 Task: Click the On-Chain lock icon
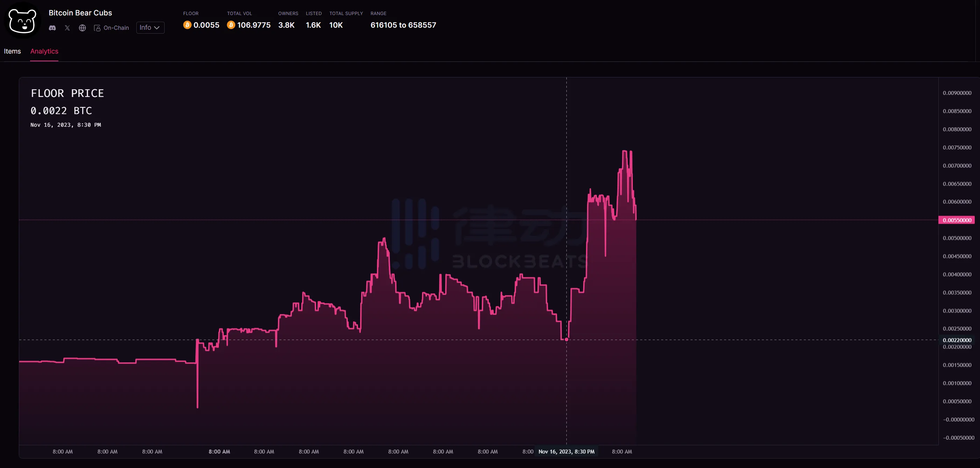98,28
